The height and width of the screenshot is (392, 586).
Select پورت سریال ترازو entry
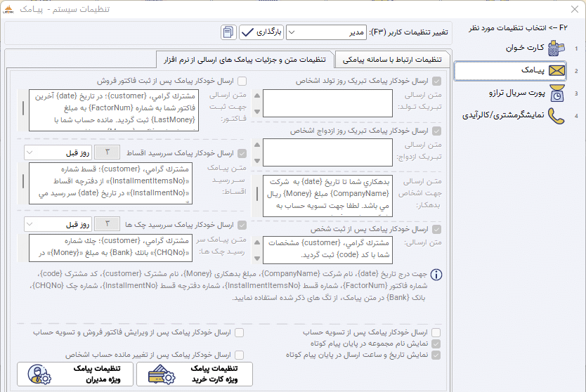tap(509, 93)
